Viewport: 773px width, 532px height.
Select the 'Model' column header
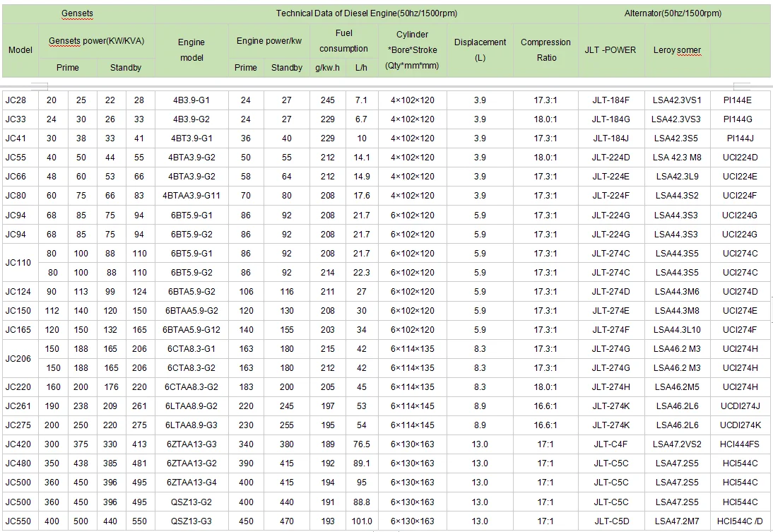[20, 50]
